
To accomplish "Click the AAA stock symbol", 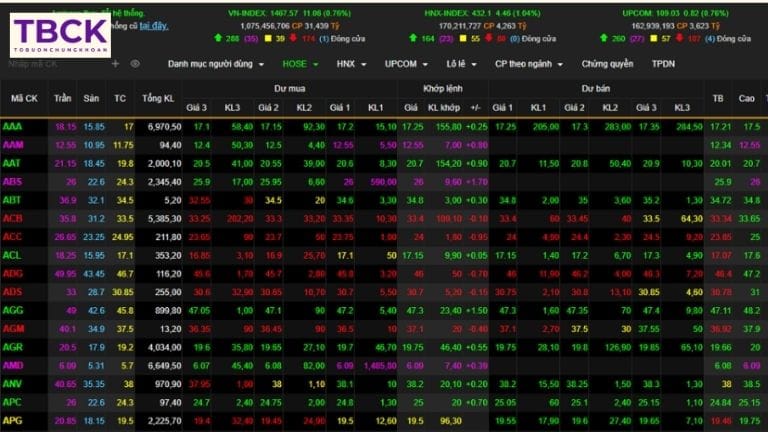I will [x=13, y=127].
